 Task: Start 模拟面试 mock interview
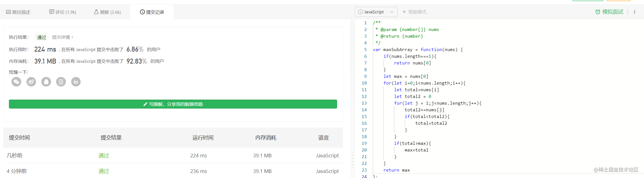click(609, 12)
